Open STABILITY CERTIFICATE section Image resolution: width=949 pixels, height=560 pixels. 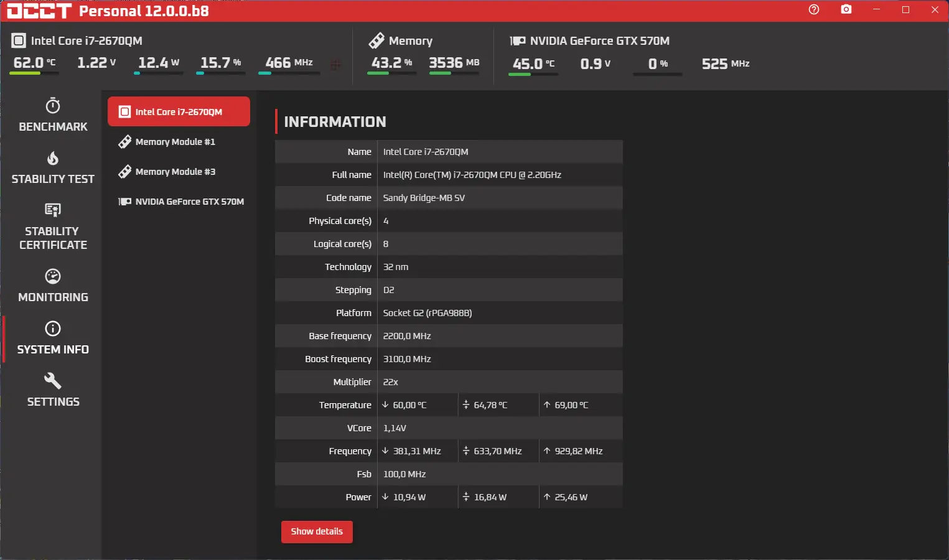pos(53,226)
